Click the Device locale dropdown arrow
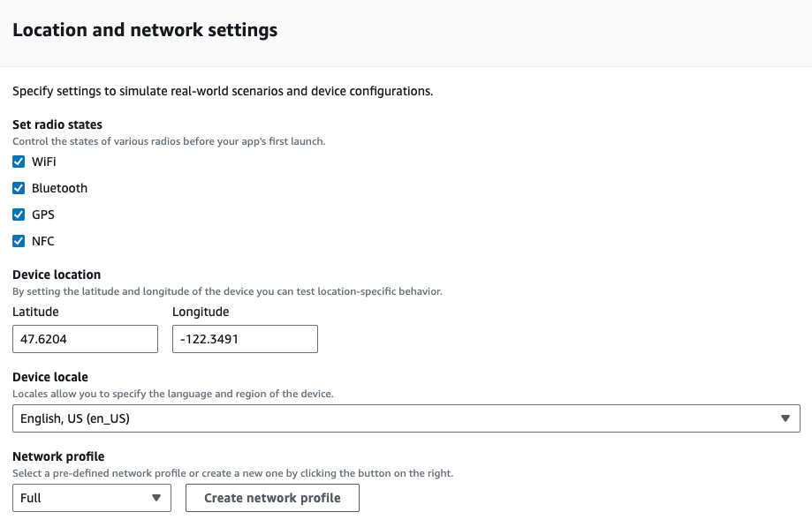Viewport: 812px width, 527px height. (x=785, y=418)
